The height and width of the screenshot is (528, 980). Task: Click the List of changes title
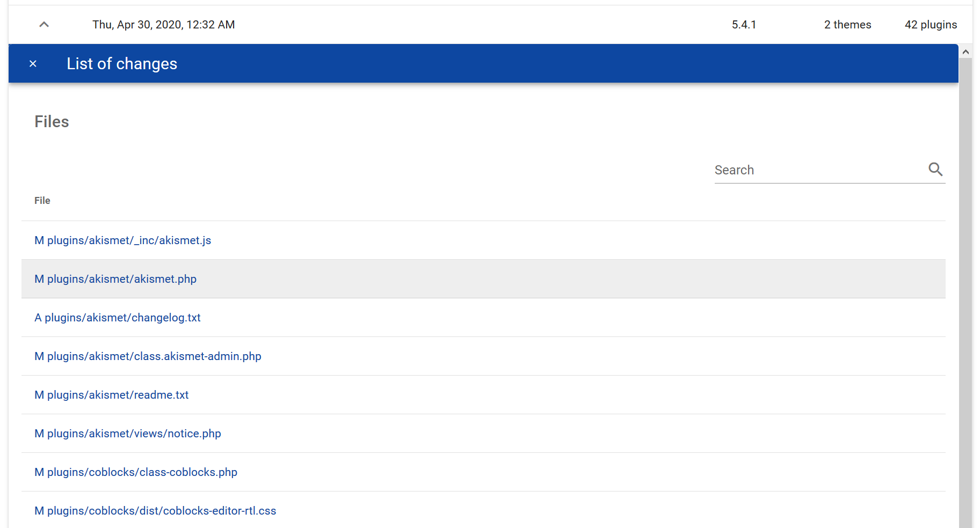[x=122, y=64]
